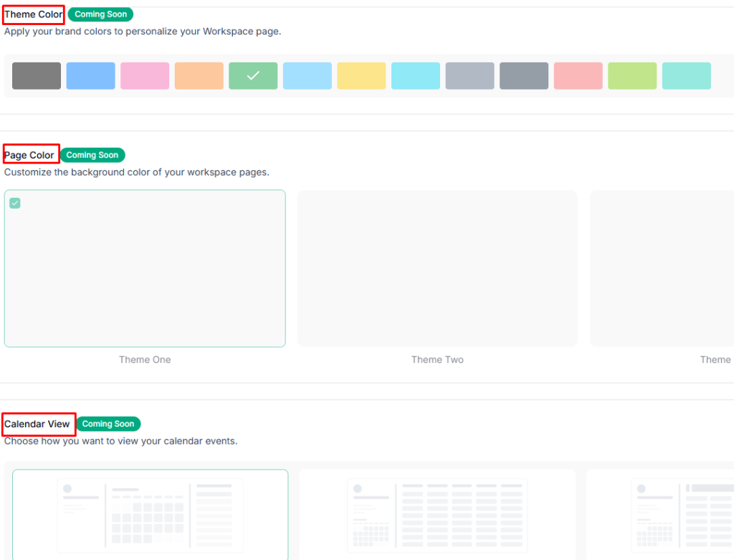
Task: Choose the pink theme color
Action: coord(145,75)
